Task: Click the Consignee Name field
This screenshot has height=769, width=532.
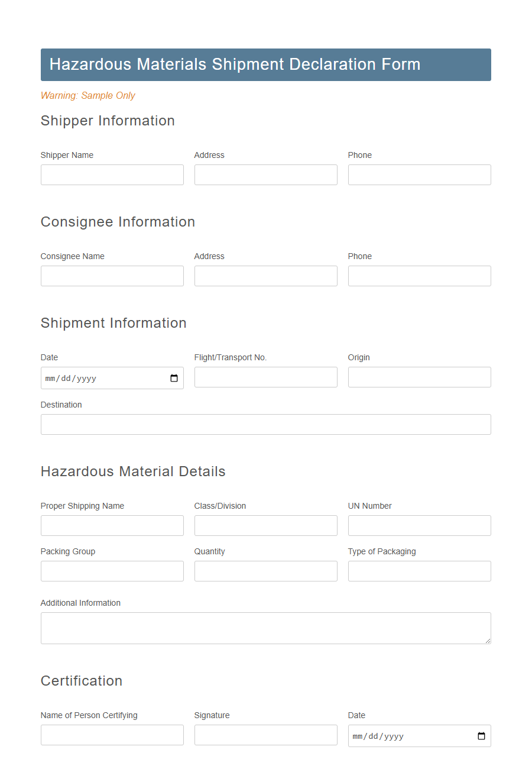Action: click(112, 276)
